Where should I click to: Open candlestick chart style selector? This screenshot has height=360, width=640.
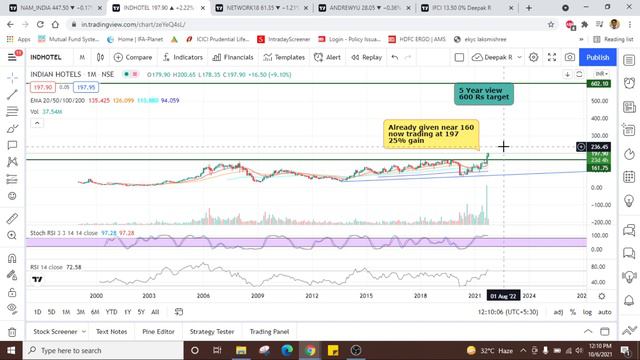tap(100, 58)
